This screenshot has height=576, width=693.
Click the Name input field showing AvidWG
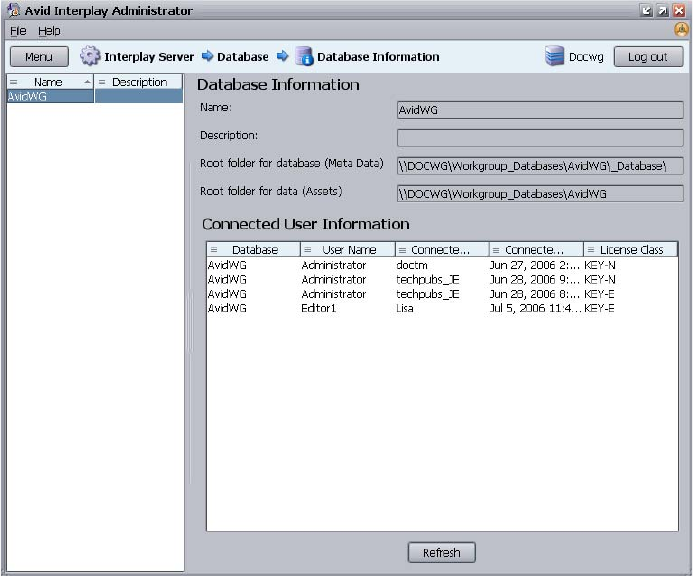coord(540,110)
